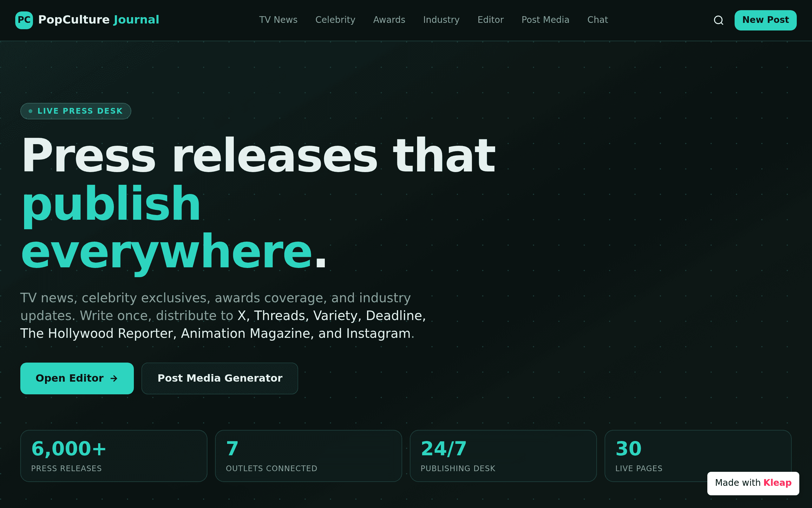The height and width of the screenshot is (508, 812).
Task: Click the Live Press Desk badge
Action: pos(76,111)
